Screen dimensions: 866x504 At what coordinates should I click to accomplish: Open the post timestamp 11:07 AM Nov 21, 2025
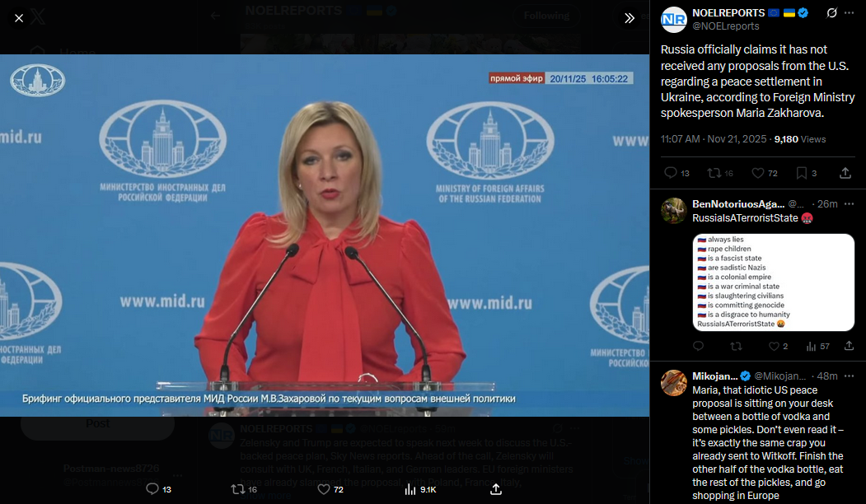[713, 139]
